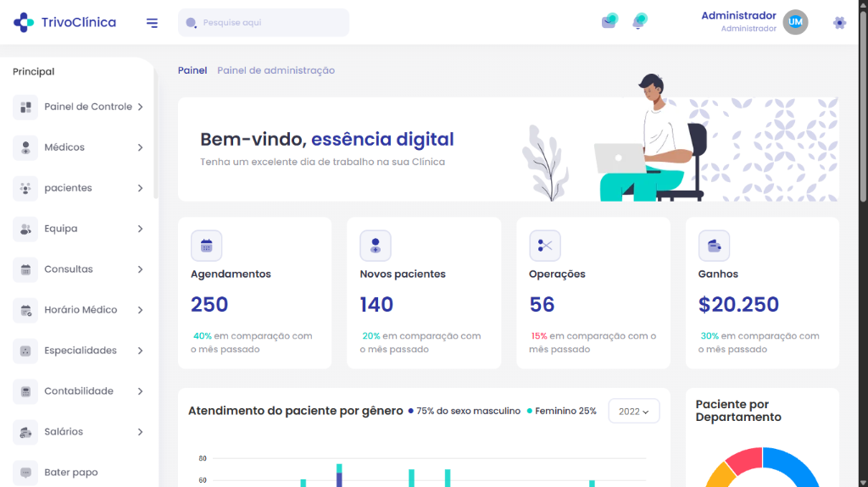Click 'Paciente por Departamento' card title

[x=738, y=411]
